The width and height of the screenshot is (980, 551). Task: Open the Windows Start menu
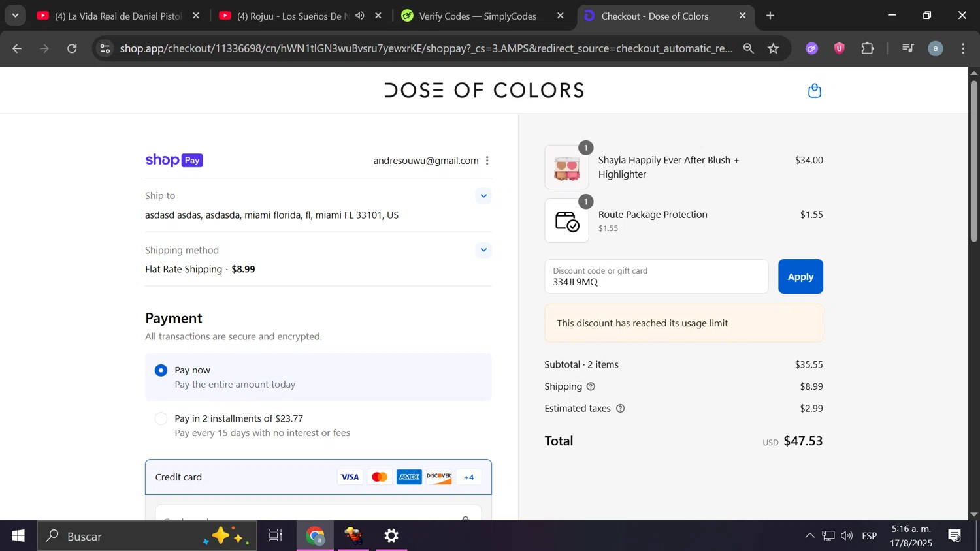point(18,536)
